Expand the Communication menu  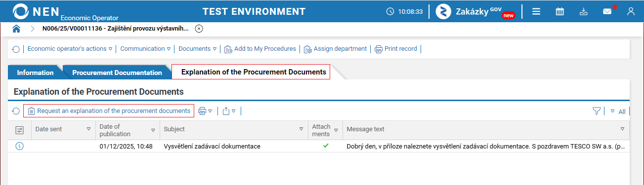click(145, 49)
